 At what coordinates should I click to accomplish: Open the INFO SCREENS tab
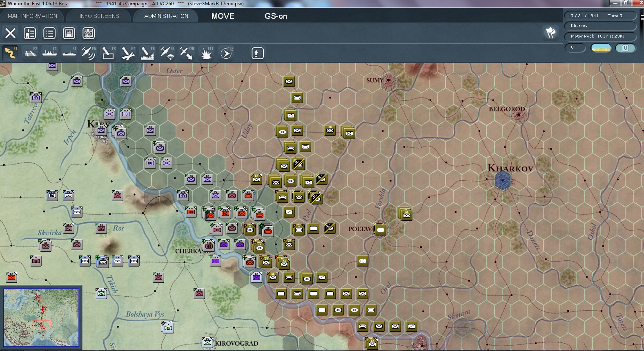[99, 16]
